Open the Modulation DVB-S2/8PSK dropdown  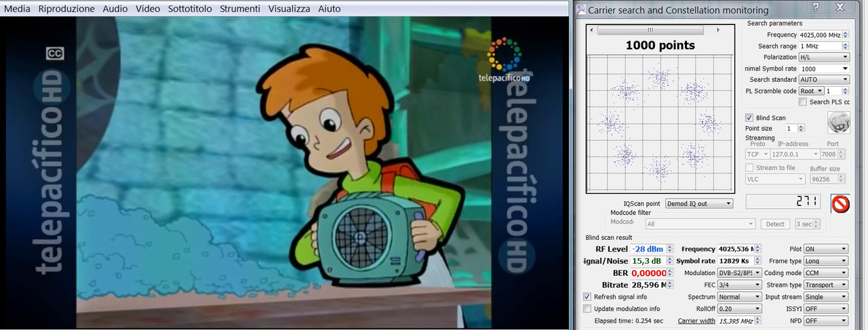[739, 272]
